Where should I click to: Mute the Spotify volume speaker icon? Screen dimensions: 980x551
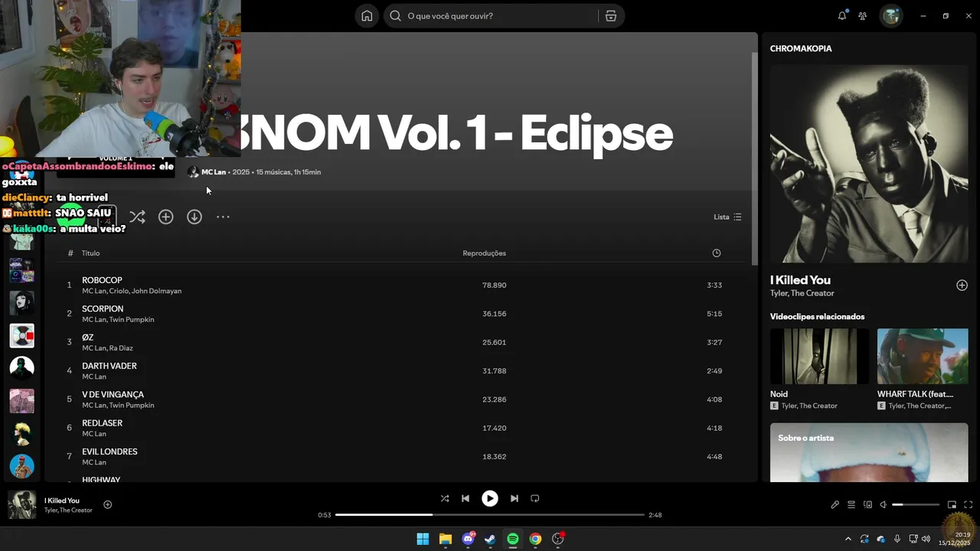(x=884, y=505)
